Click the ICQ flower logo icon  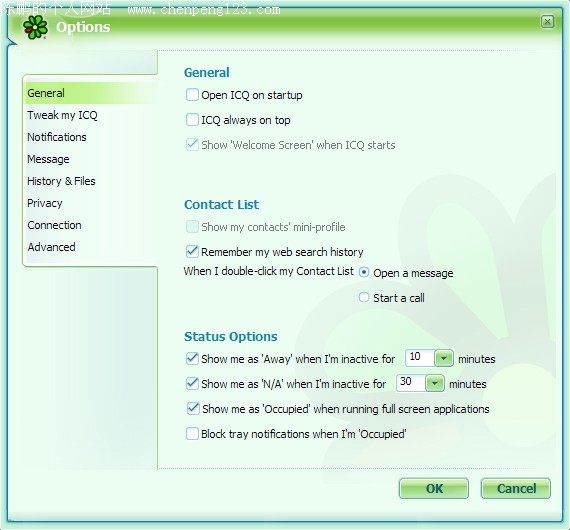click(x=35, y=27)
